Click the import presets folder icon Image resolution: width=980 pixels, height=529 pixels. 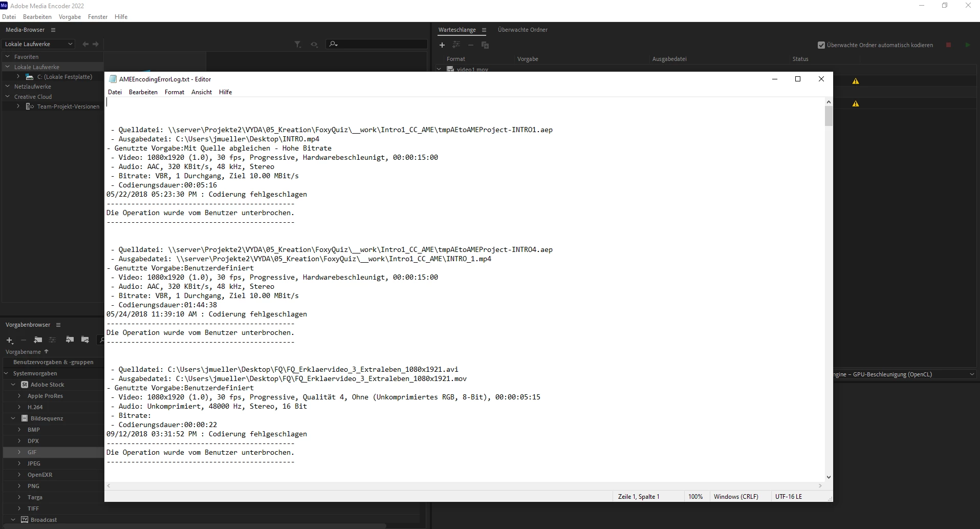[70, 340]
